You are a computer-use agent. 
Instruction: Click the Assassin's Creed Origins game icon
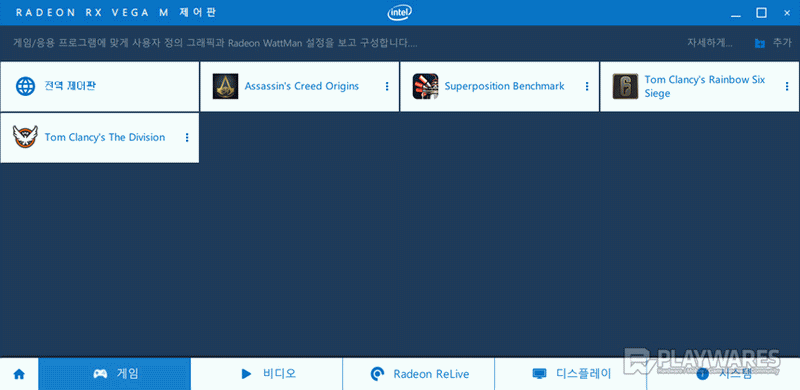click(225, 86)
